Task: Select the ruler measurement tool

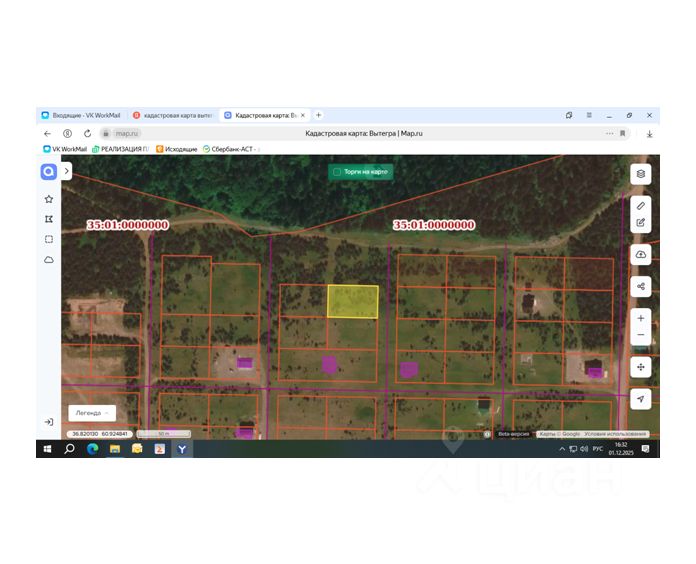Action: [x=641, y=206]
